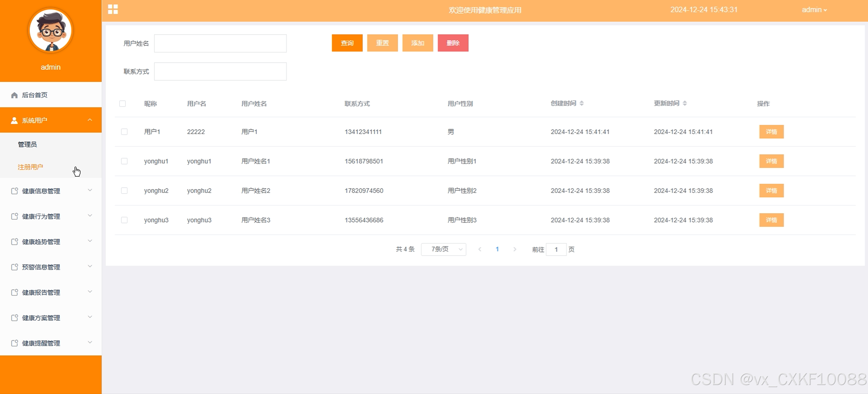Click the admin avatar picture

click(51, 31)
